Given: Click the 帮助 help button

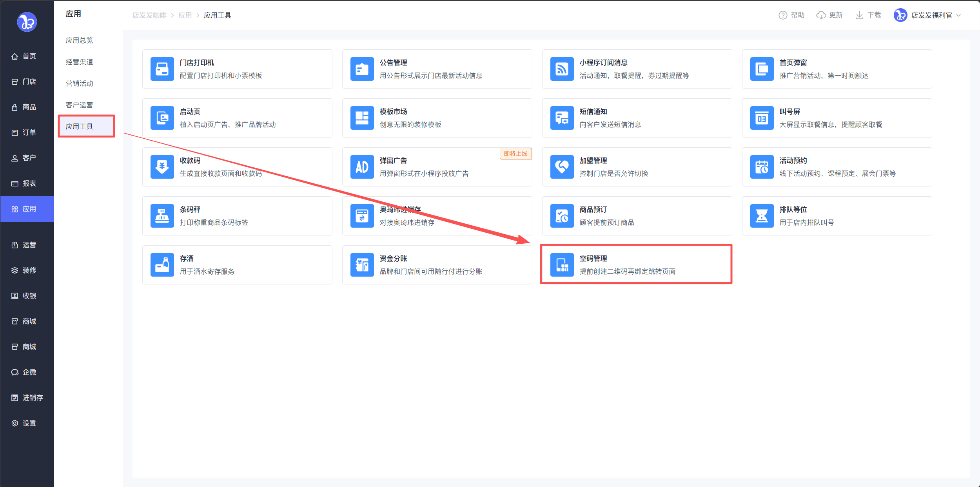Looking at the screenshot, I should 791,15.
